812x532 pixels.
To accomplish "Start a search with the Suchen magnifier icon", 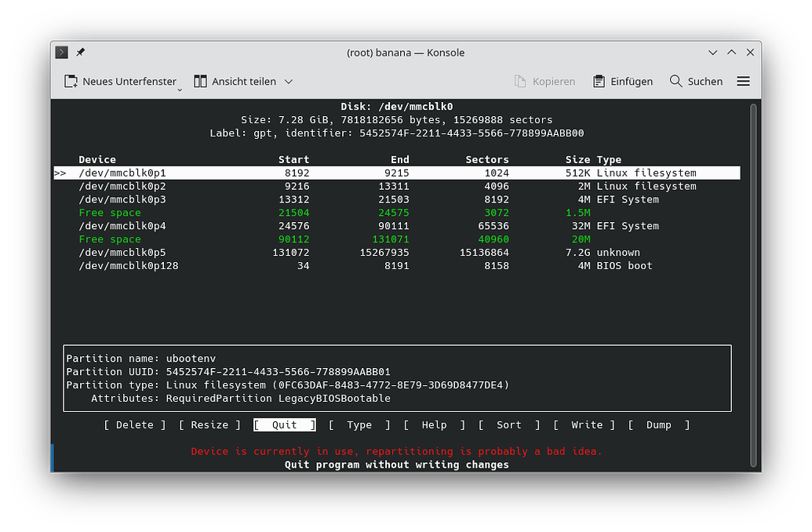I will 674,81.
